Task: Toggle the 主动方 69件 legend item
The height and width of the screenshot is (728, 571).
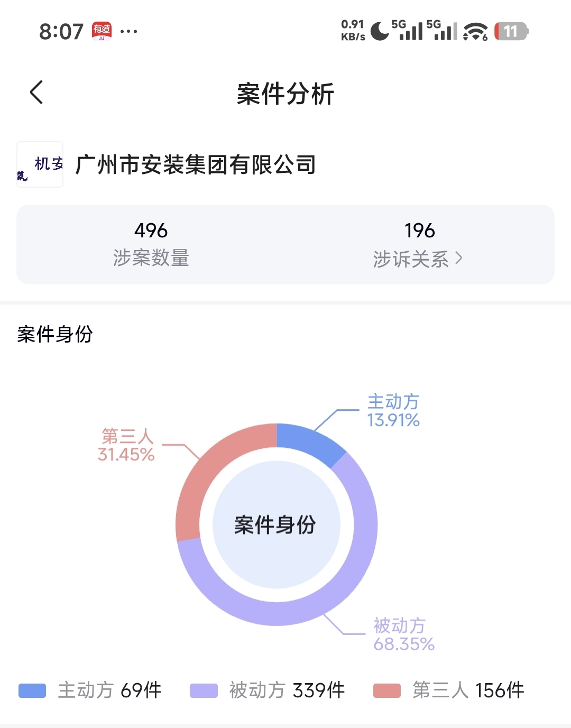Action: click(90, 690)
